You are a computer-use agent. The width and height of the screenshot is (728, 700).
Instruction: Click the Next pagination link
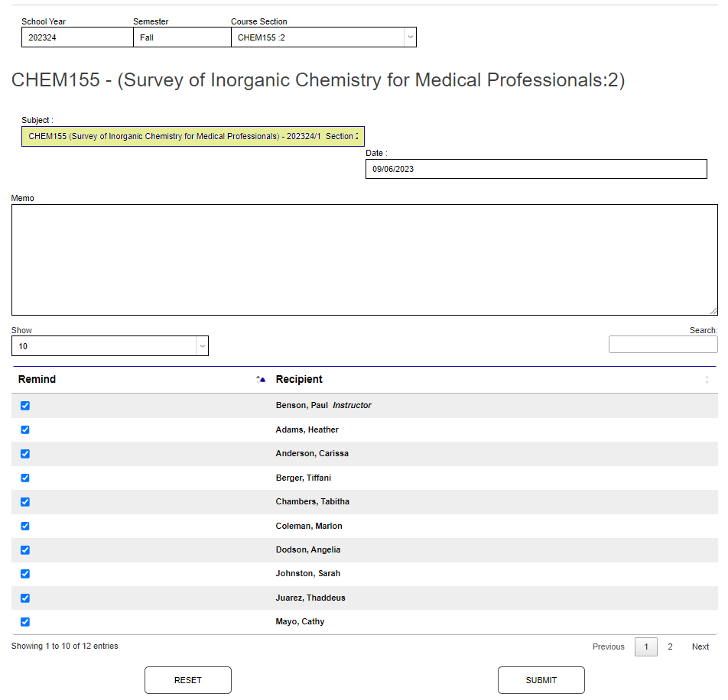(700, 647)
